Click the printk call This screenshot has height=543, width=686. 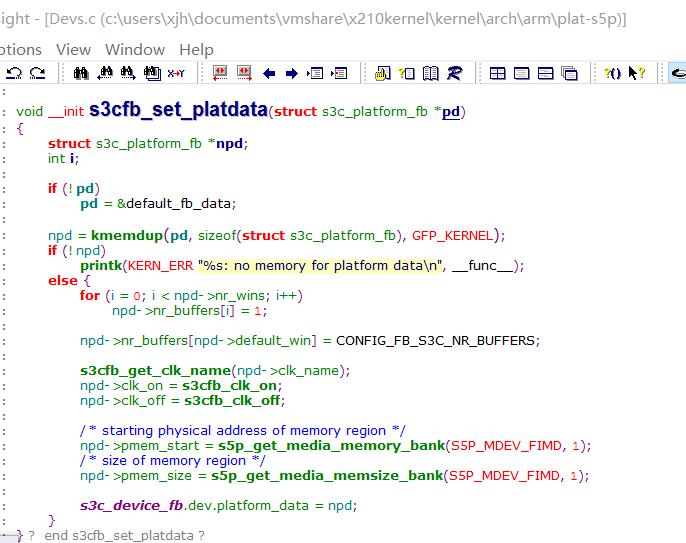[x=101, y=266]
